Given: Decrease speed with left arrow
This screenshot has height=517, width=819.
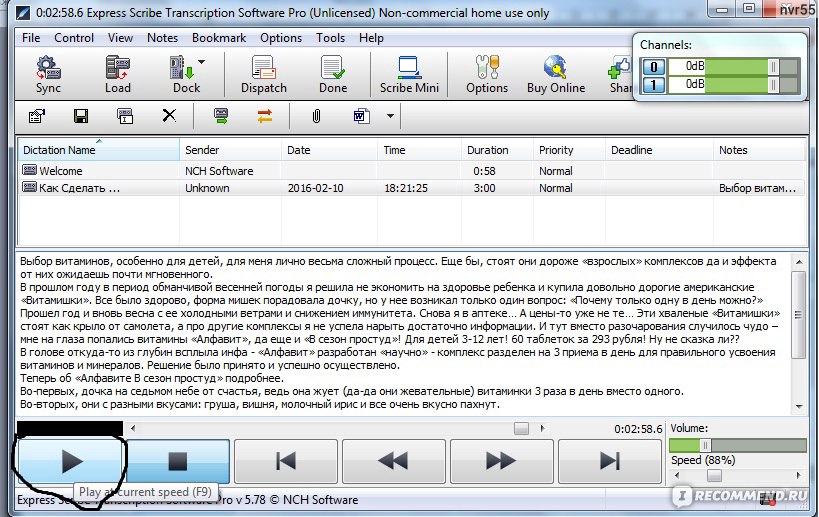Looking at the screenshot, I should tap(677, 476).
